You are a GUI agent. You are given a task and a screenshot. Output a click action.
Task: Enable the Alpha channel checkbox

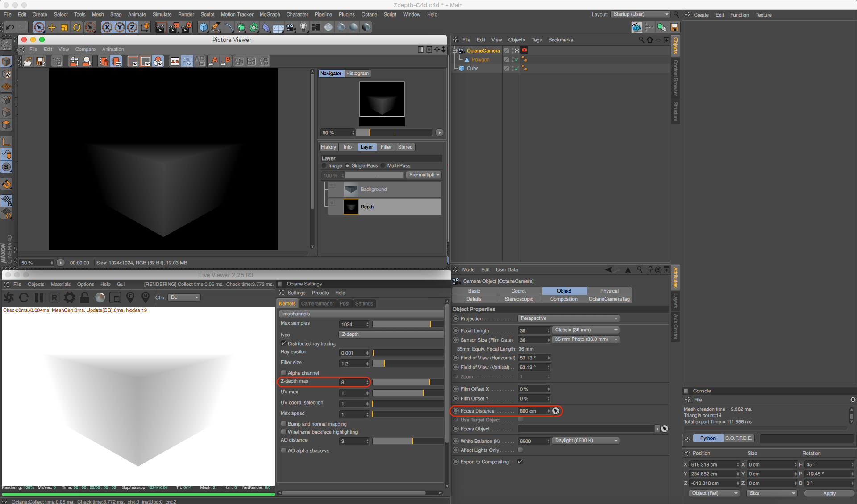283,373
